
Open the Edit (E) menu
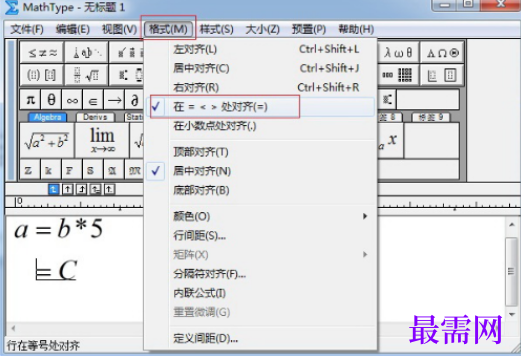[73, 29]
